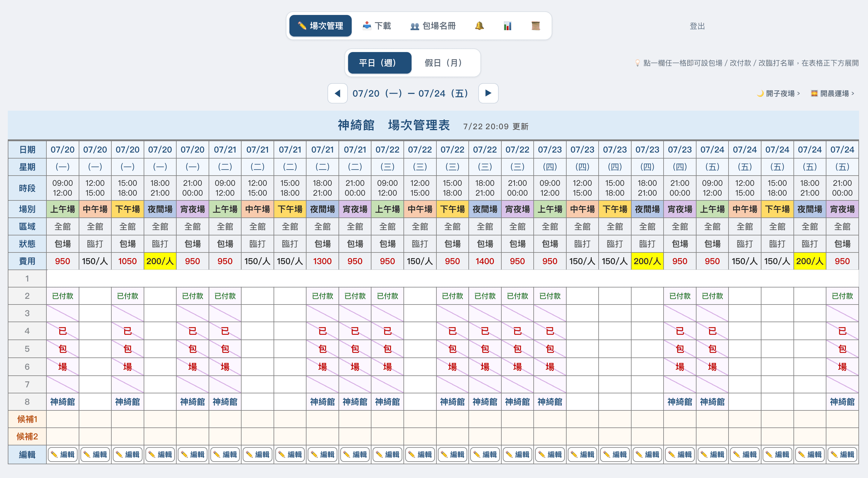Edit 07/24 15:00 下午場 column
This screenshot has height=478, width=868.
(777, 454)
